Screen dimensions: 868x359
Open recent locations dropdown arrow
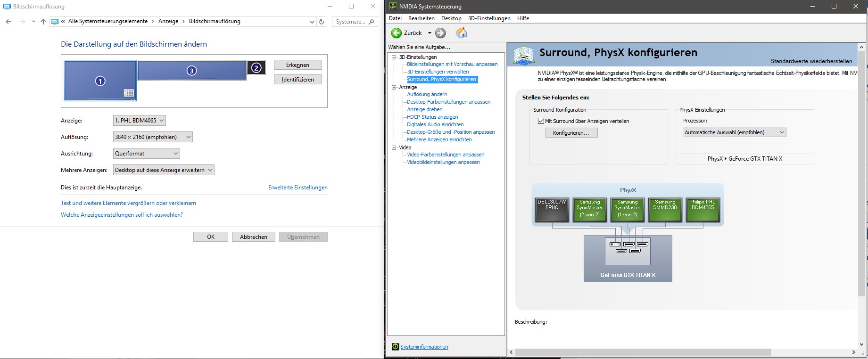[33, 22]
